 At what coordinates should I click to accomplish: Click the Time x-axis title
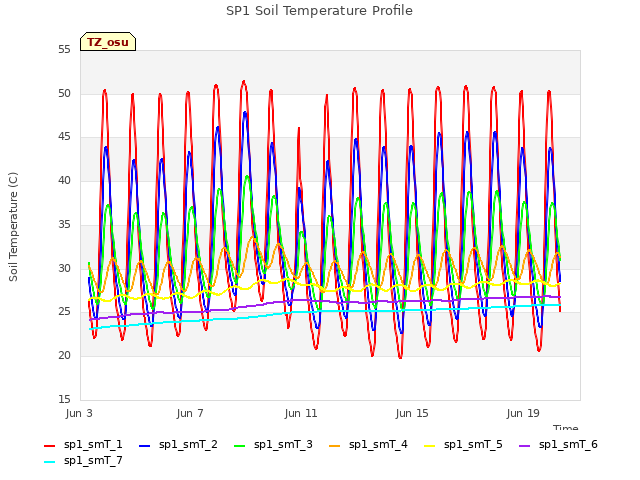coord(566,427)
